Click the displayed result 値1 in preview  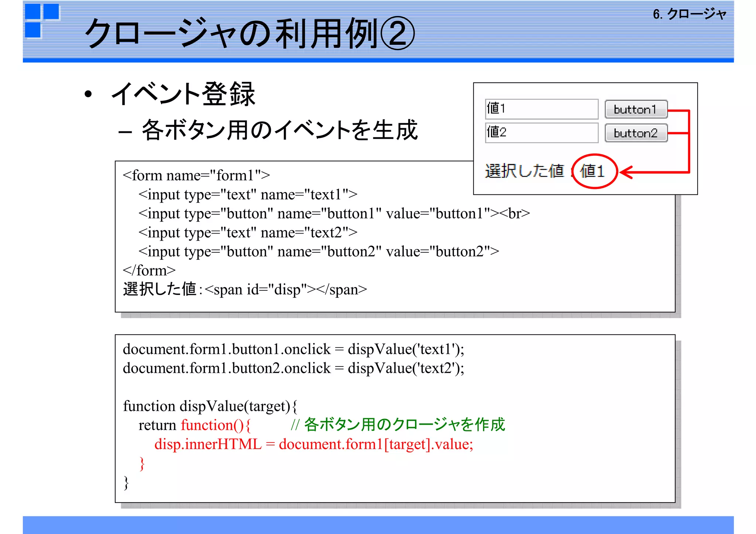(x=592, y=171)
